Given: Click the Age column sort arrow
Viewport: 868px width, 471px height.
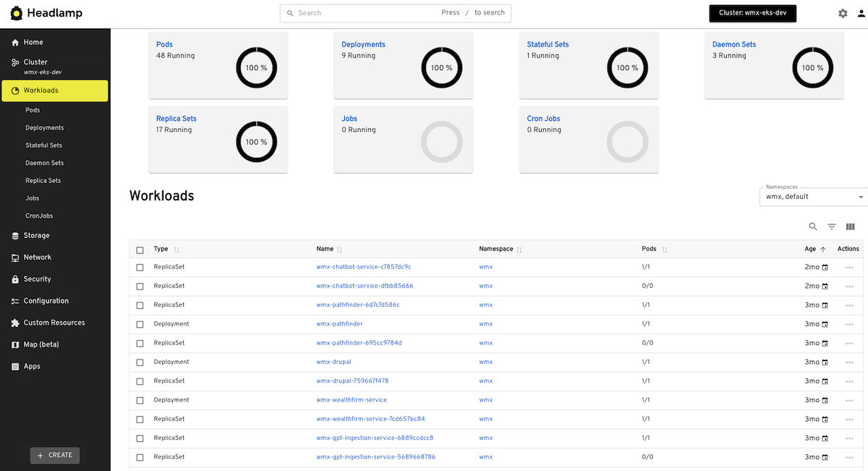Looking at the screenshot, I should pyautogui.click(x=823, y=249).
